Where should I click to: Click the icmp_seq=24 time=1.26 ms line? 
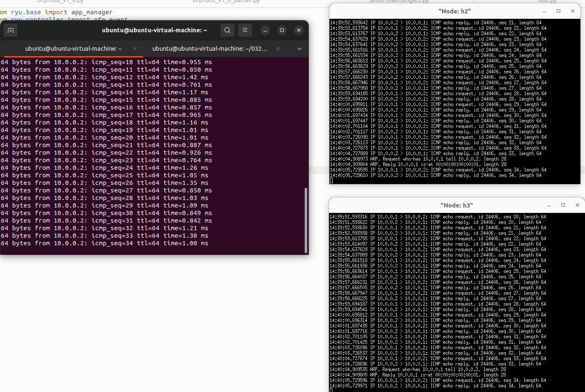click(104, 168)
